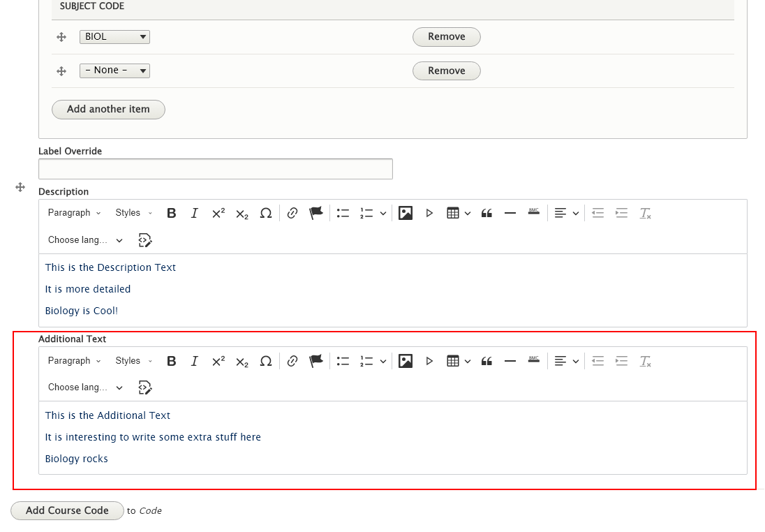Insert a blockquote in the Description field
The width and height of the screenshot is (765, 532).
pyautogui.click(x=487, y=213)
